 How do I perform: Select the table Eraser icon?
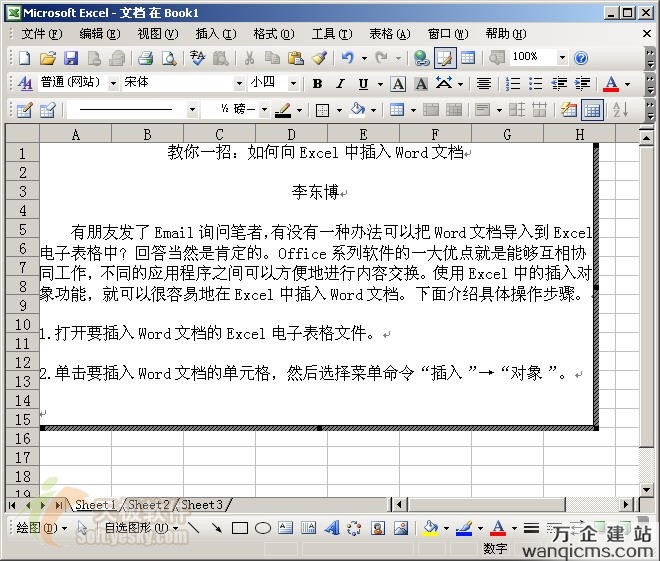point(48,110)
